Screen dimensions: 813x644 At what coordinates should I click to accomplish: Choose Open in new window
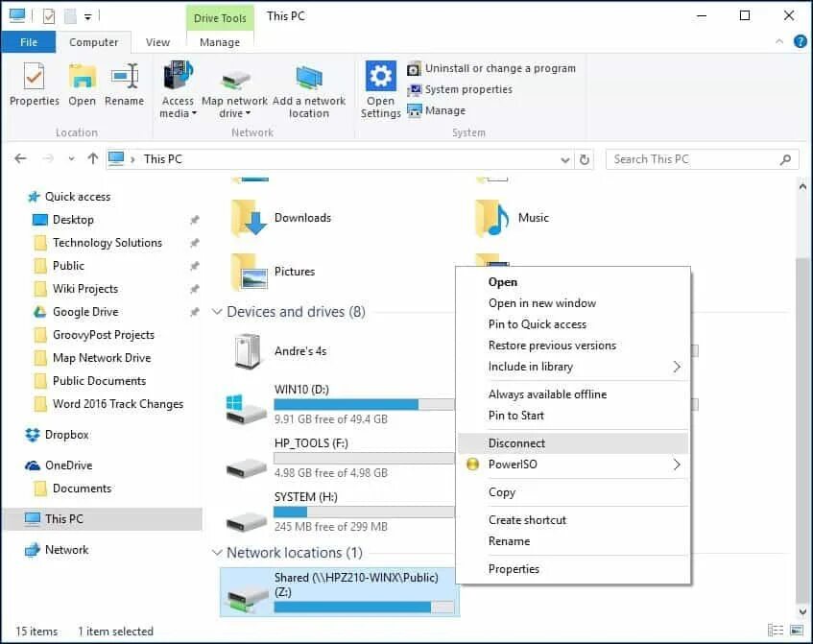pyautogui.click(x=573, y=303)
